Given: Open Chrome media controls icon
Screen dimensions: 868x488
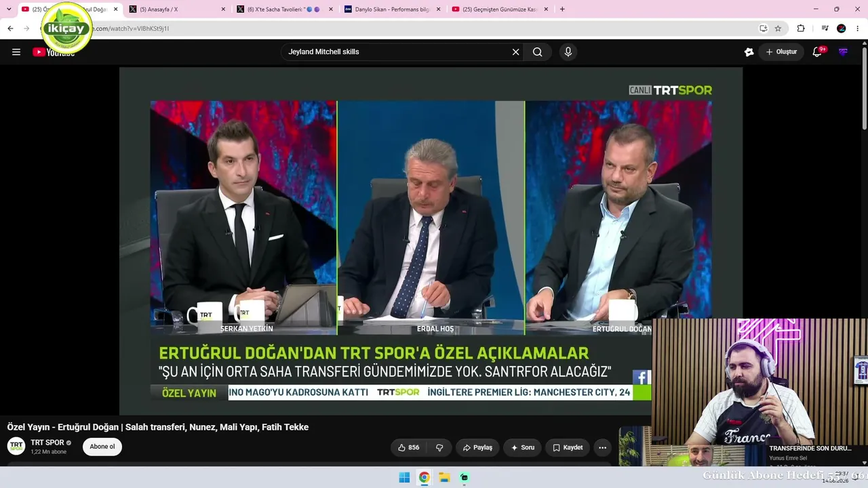Looking at the screenshot, I should (825, 28).
